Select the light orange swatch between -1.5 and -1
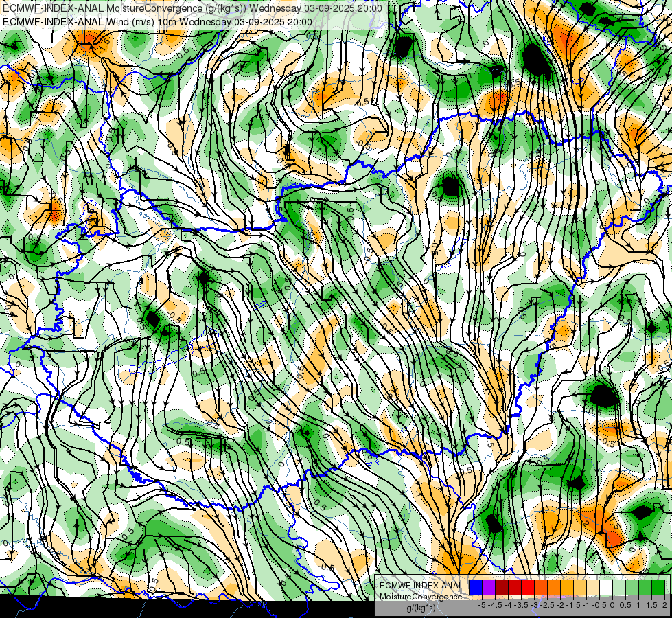672x618 pixels. pos(580,587)
